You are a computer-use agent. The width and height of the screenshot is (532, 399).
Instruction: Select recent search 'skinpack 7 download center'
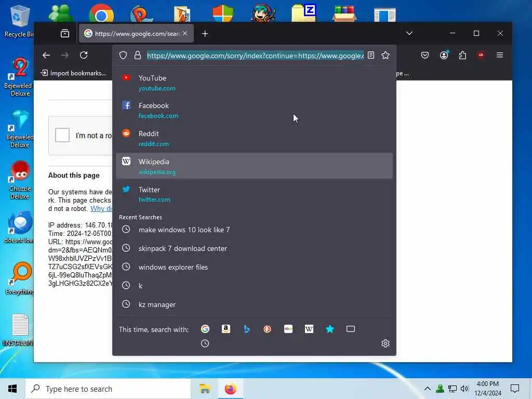(254, 248)
